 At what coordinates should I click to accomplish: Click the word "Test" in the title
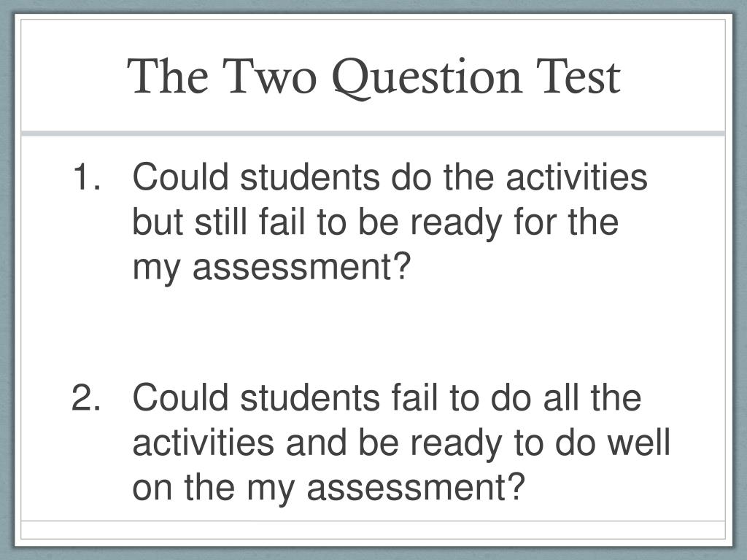coord(578,76)
